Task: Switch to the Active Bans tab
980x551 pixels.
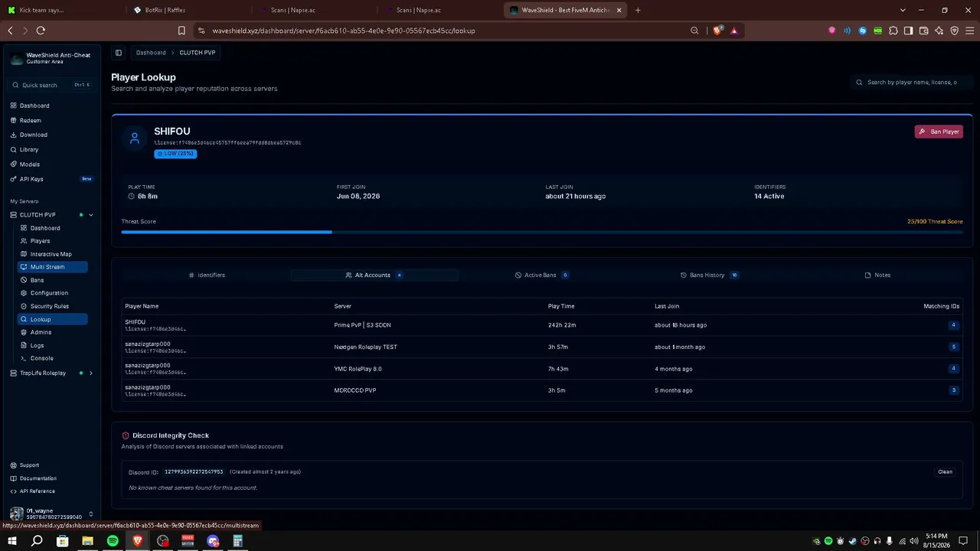Action: coord(541,275)
